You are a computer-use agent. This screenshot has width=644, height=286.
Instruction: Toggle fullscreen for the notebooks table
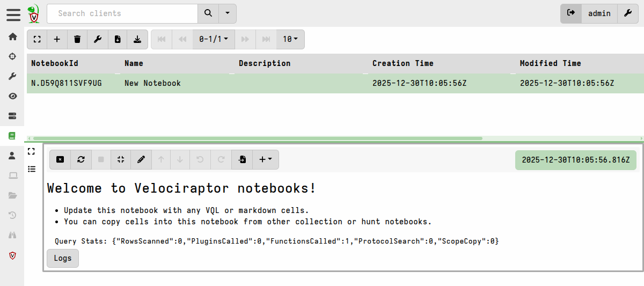(37, 39)
